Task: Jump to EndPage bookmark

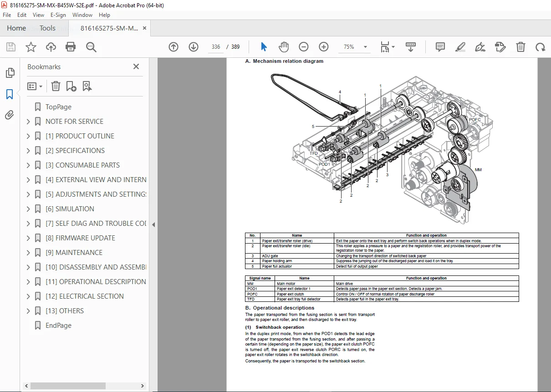Action: (x=58, y=326)
